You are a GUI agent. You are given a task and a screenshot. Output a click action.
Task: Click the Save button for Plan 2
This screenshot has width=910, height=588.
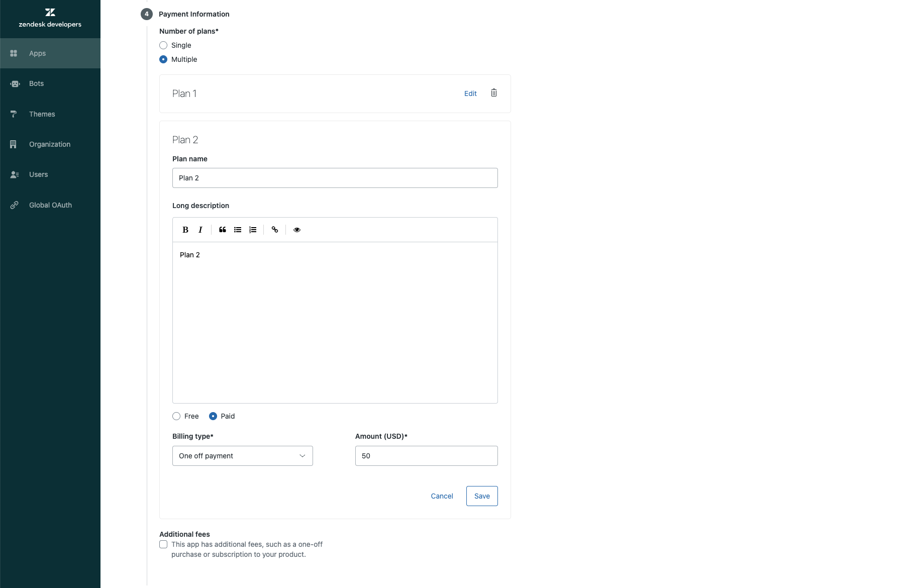coord(482,496)
